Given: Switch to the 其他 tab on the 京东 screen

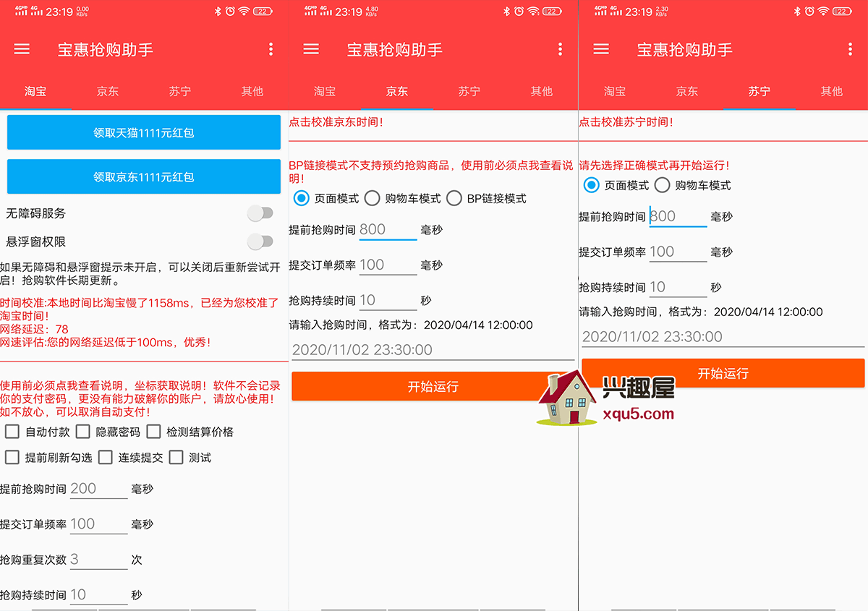Looking at the screenshot, I should click(541, 92).
